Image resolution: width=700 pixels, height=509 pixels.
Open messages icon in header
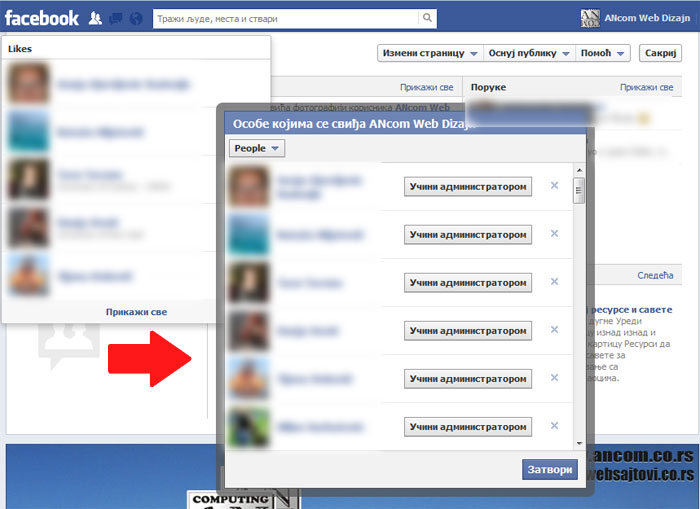[116, 18]
